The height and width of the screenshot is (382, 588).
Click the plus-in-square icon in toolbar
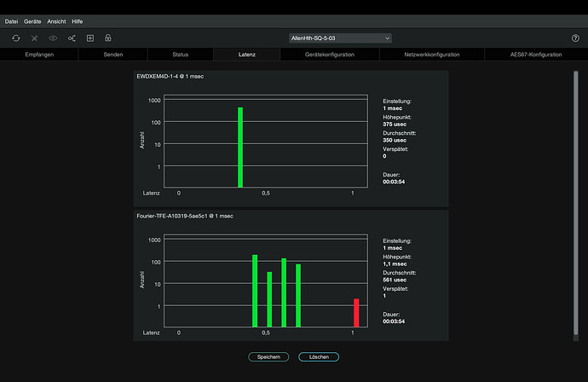coord(90,38)
